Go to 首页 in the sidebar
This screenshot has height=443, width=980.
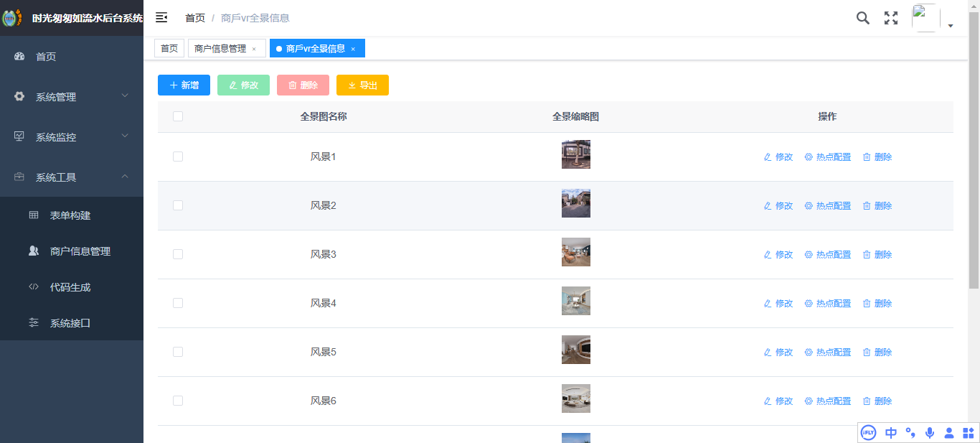(x=72, y=56)
